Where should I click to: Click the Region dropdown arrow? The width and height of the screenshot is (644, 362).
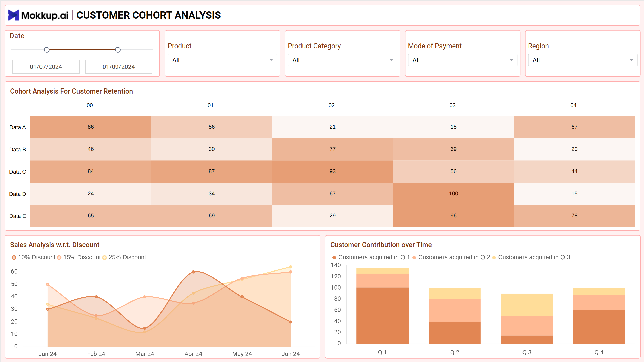(x=631, y=60)
